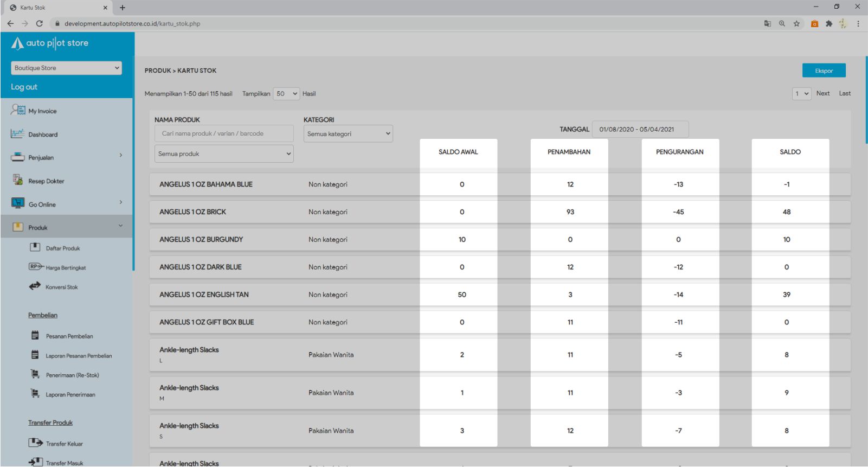Open the Semua produk dropdown
This screenshot has height=467, width=868.
(x=224, y=154)
